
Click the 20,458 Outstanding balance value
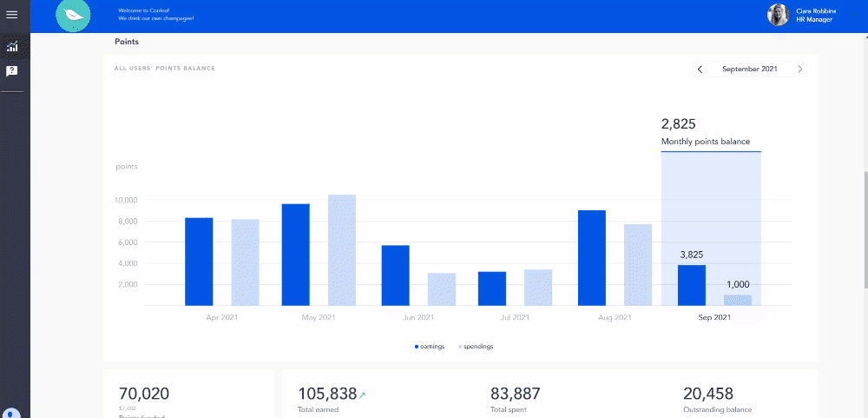[x=708, y=395]
